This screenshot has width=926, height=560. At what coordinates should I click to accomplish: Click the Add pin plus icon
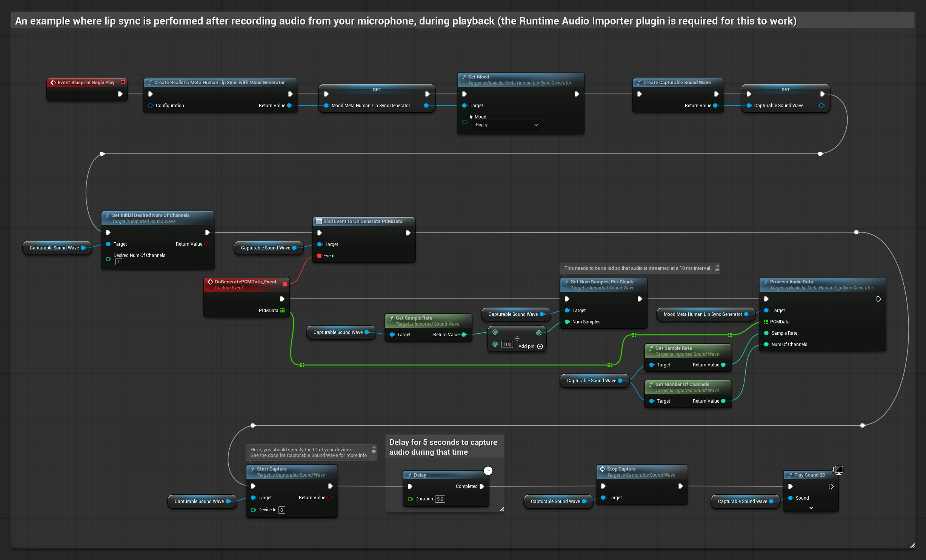(x=540, y=346)
